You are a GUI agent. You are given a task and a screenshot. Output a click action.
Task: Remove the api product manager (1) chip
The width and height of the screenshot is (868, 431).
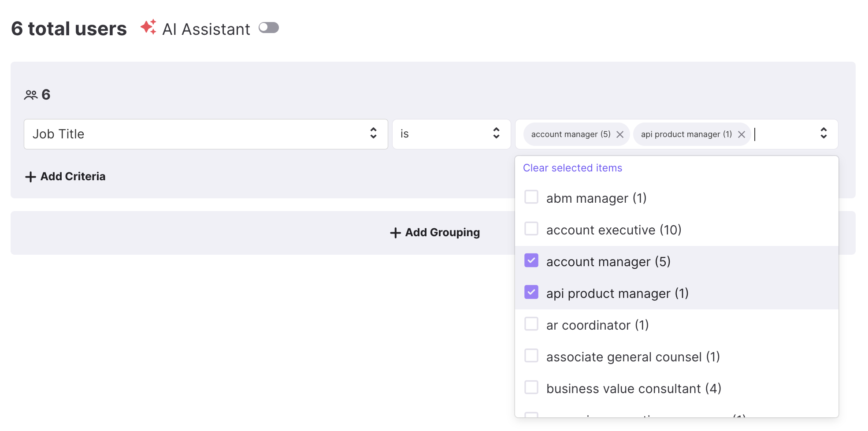click(x=742, y=134)
